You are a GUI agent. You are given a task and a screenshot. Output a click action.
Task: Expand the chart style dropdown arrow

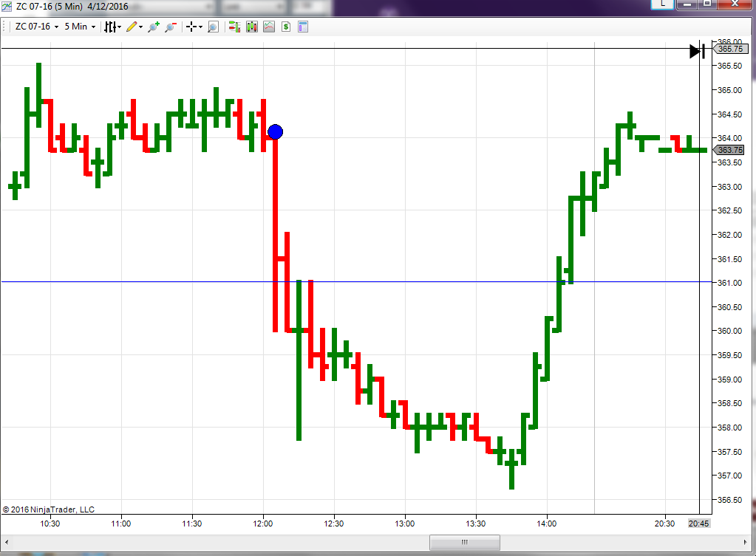coord(119,27)
